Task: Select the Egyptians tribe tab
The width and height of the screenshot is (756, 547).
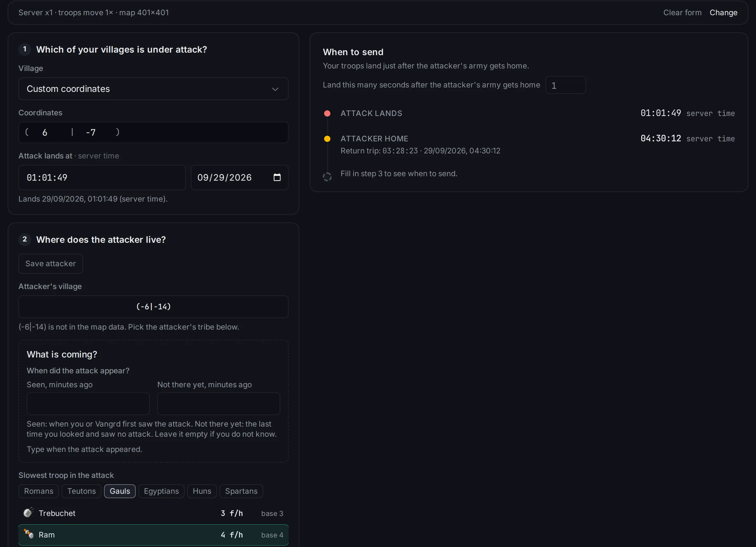Action: point(161,491)
